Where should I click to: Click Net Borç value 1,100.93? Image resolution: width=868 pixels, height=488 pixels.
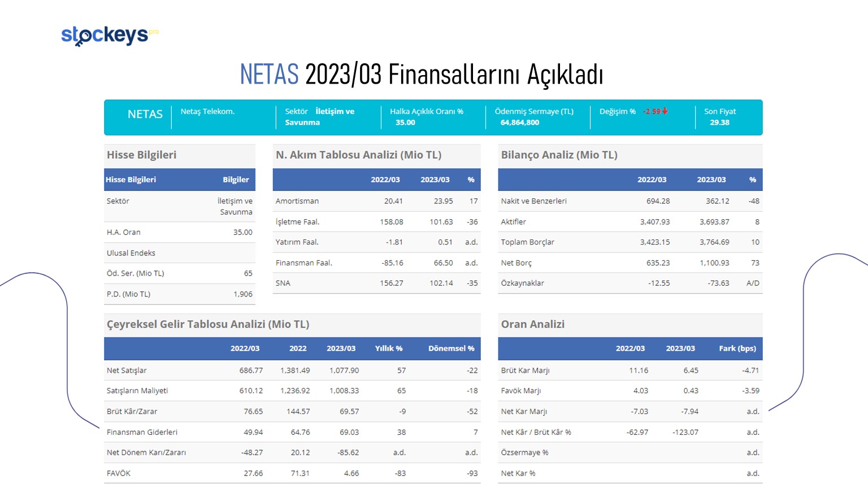pyautogui.click(x=714, y=263)
